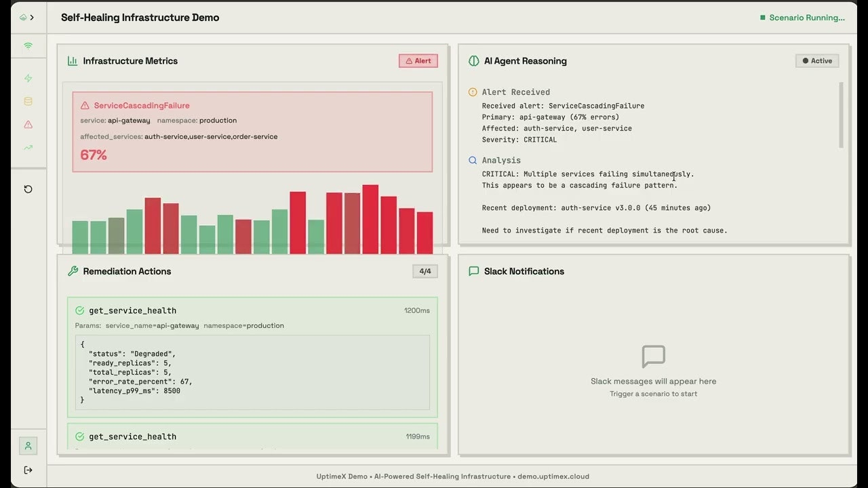Open the user profile icon
Image resolution: width=868 pixels, height=488 pixels.
28,446
